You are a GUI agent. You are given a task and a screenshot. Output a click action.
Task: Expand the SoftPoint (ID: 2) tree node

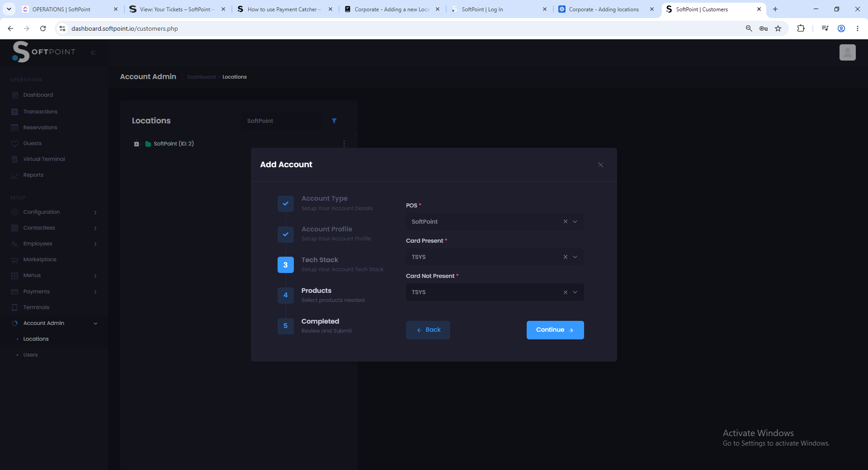(x=137, y=144)
